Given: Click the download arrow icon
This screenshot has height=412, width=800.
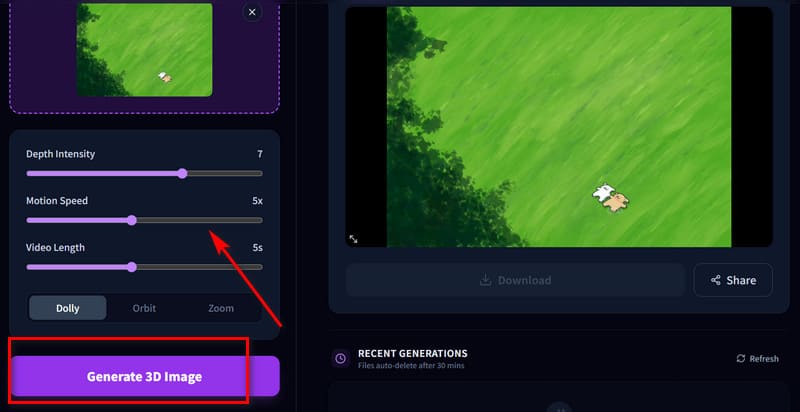Looking at the screenshot, I should pyautogui.click(x=486, y=280).
